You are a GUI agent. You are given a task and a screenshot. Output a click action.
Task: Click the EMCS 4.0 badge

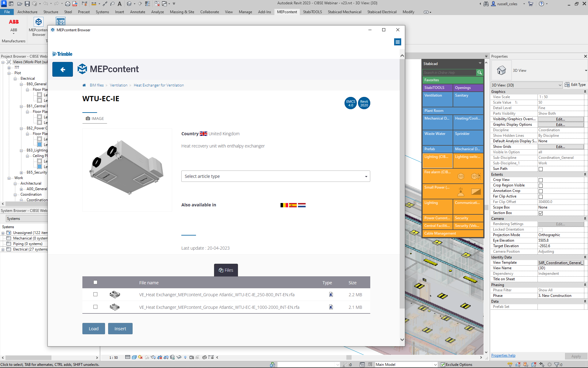351,103
